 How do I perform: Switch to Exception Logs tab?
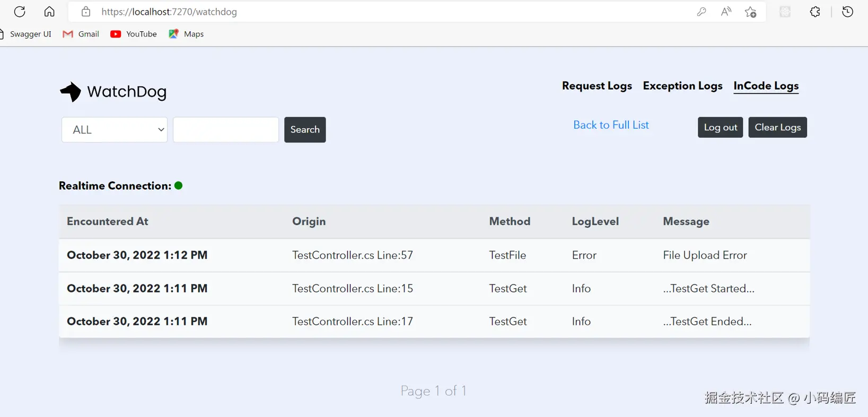(x=682, y=86)
